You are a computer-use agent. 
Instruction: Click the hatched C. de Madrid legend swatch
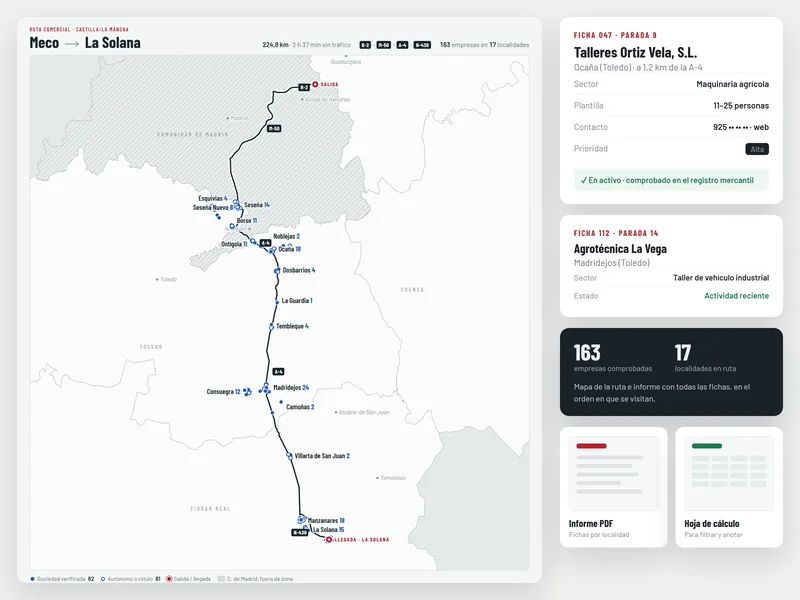tap(221, 579)
